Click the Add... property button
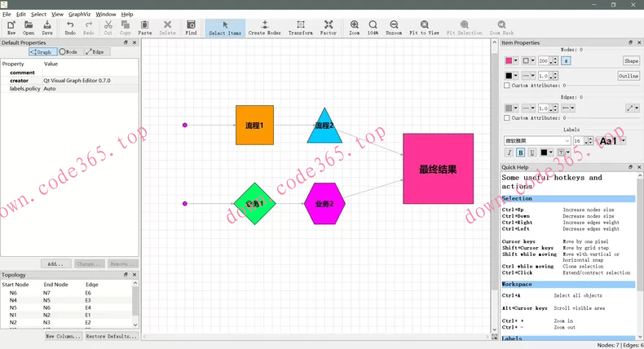This screenshot has height=349, width=644. pos(55,264)
